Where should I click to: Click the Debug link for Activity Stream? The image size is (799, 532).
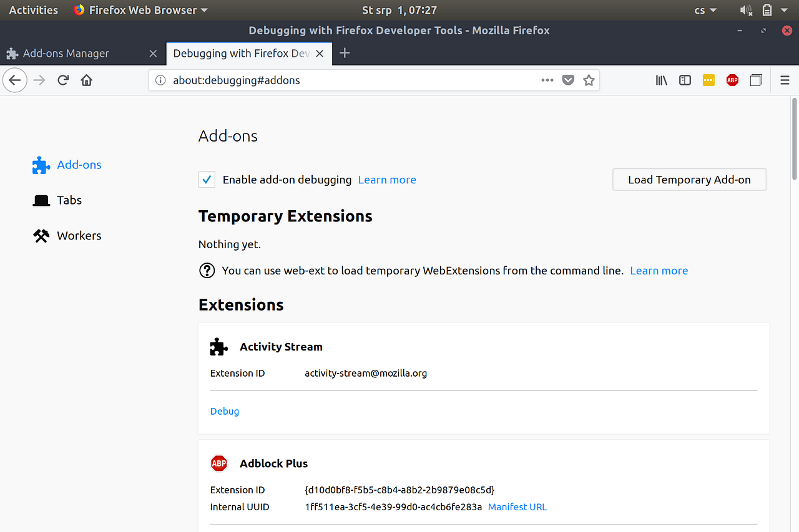coord(225,411)
